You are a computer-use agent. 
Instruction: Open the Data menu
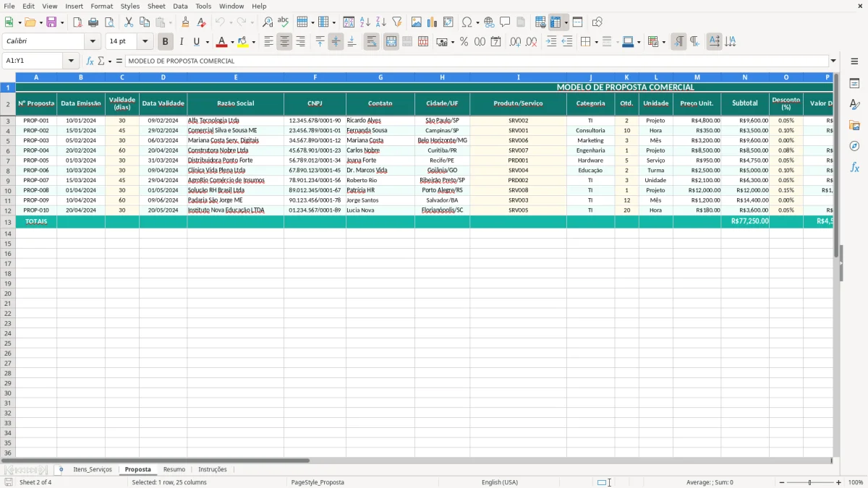point(180,6)
